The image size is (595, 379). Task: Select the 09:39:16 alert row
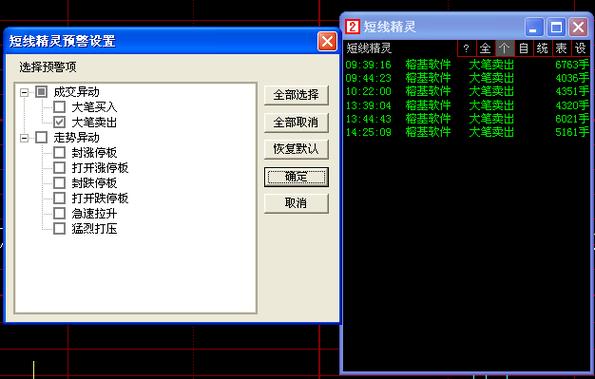(467, 64)
